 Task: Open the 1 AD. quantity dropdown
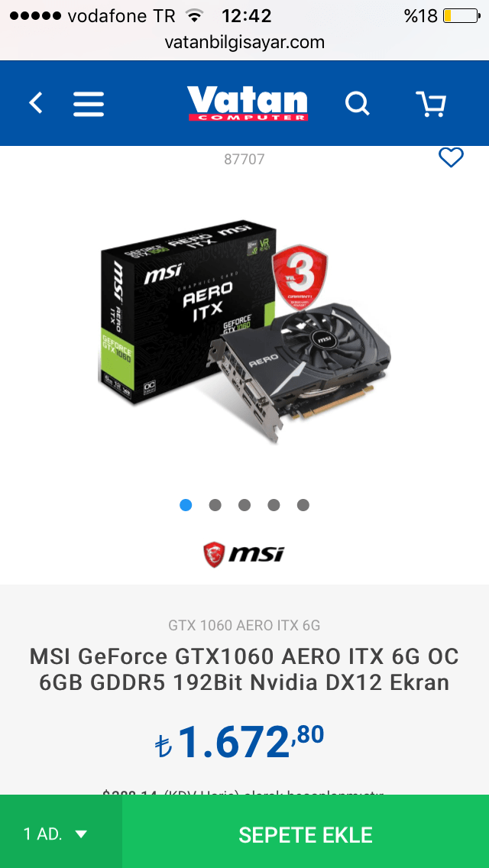tap(61, 831)
